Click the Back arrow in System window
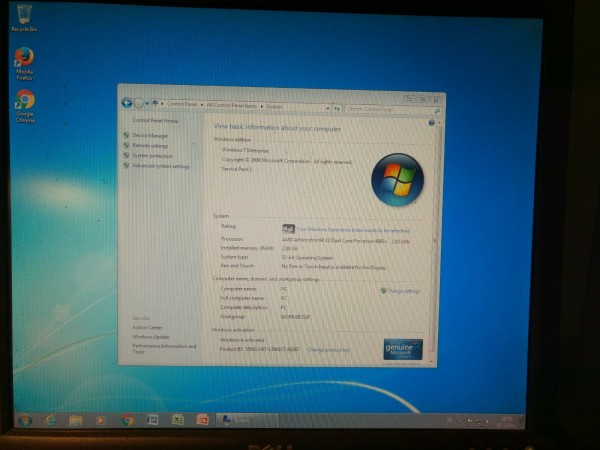Screen dimensions: 600x450 (127, 103)
